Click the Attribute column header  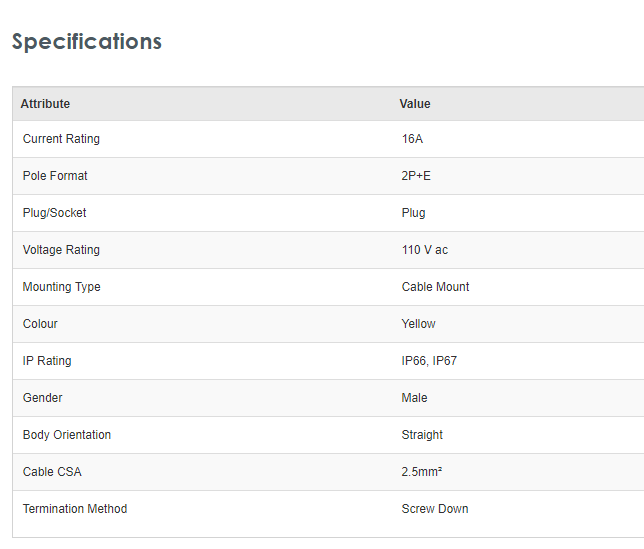click(x=45, y=104)
